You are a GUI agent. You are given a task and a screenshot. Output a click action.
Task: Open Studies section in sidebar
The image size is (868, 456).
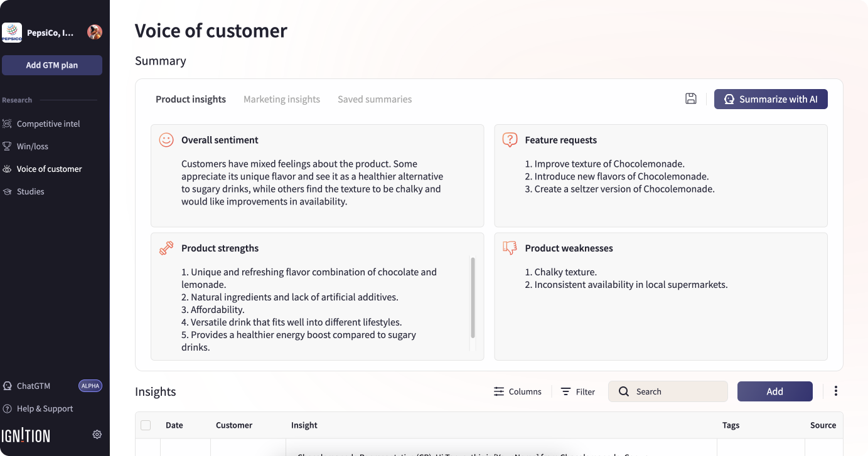tap(30, 191)
